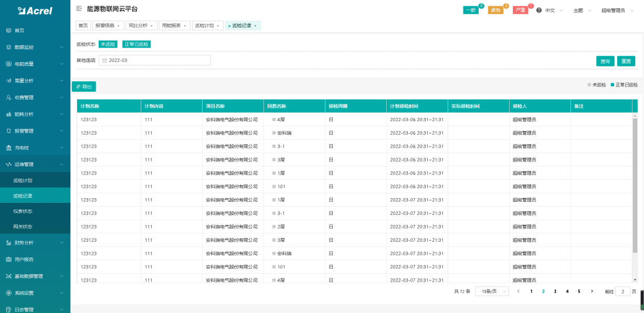Viewport: 644px width, 313px height.
Task: Click the 财务分析 icon in sidebar
Action: [8, 243]
